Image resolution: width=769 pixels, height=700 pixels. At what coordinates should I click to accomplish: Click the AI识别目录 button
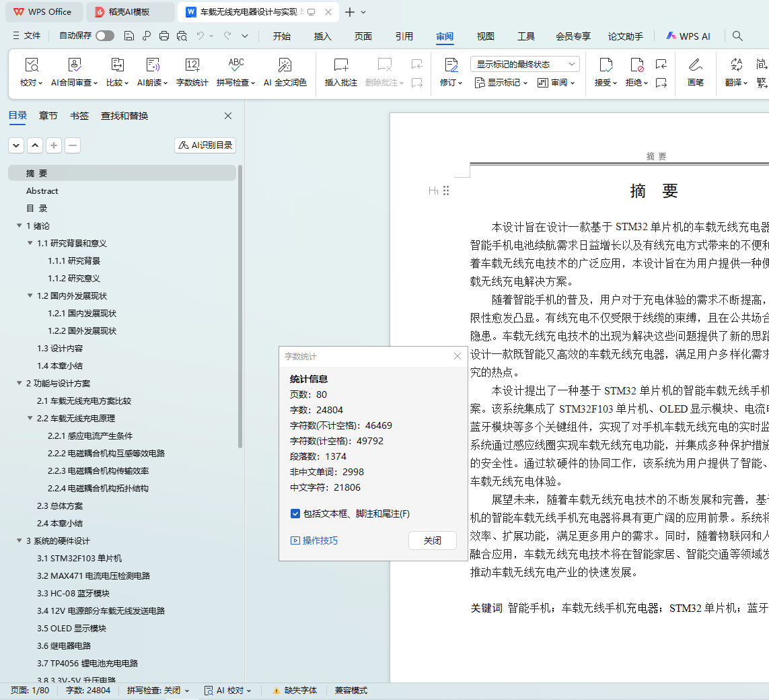pyautogui.click(x=205, y=145)
